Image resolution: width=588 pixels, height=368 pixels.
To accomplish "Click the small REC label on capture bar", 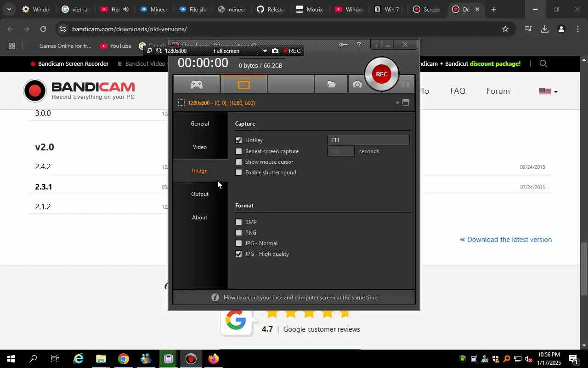I will click(x=292, y=51).
